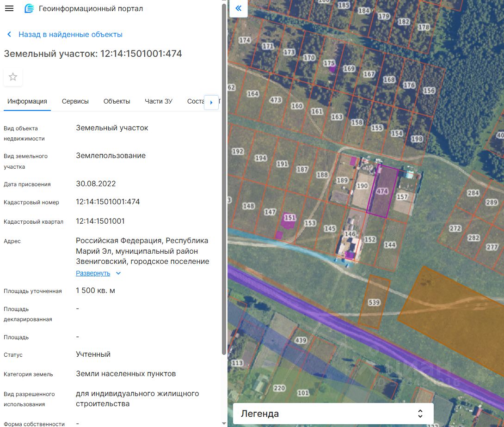This screenshot has width=504, height=427.
Task: Click parcel label 189 on the map
Action: pyautogui.click(x=342, y=180)
